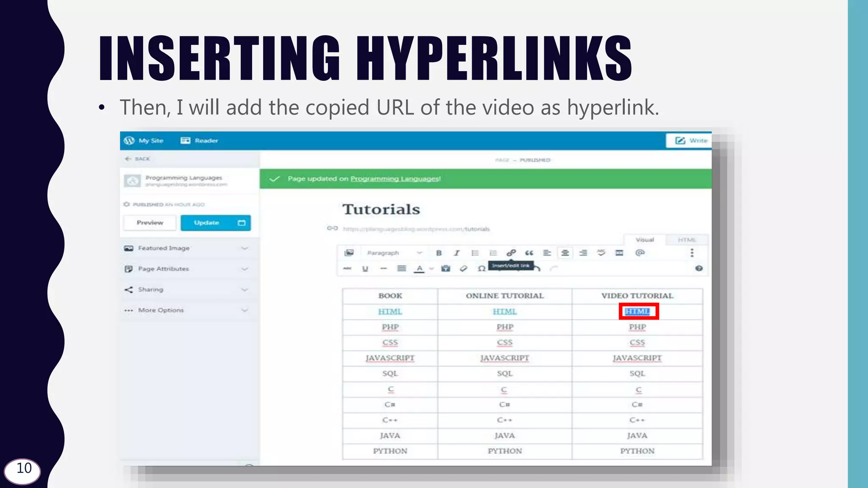Screen dimensions: 868x488
Task: Click the Tutorials page title field
Action: pos(381,209)
